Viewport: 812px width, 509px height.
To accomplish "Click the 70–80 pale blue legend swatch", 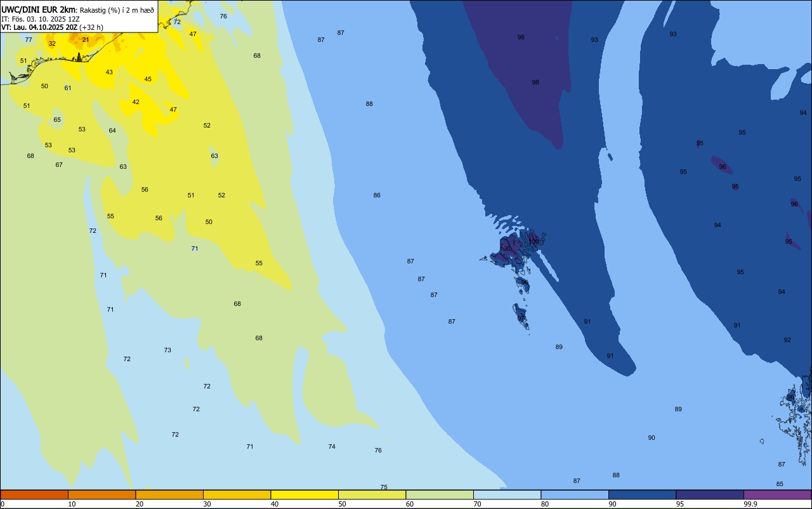I will 507,494.
